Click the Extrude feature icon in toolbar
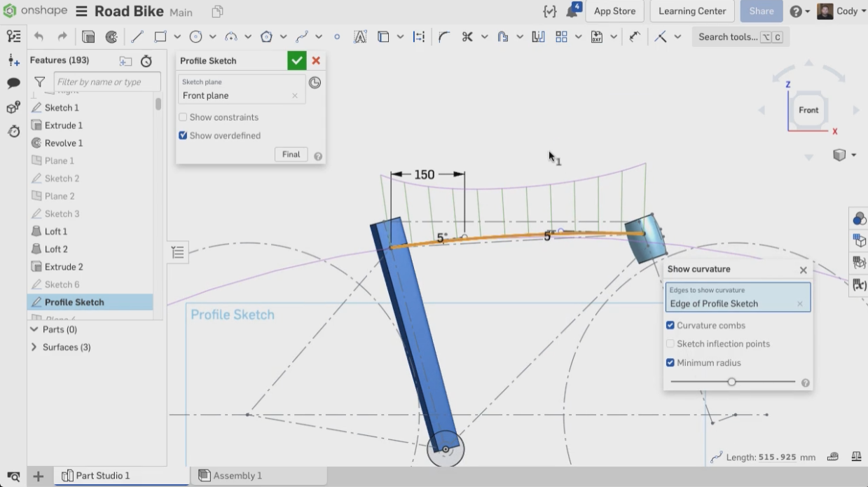868x487 pixels. (88, 37)
